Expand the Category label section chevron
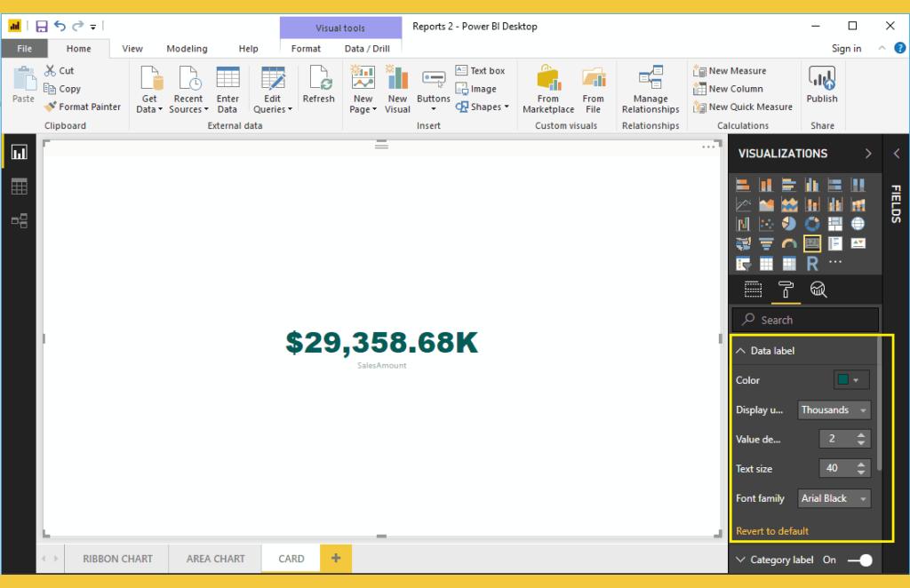 (x=740, y=560)
